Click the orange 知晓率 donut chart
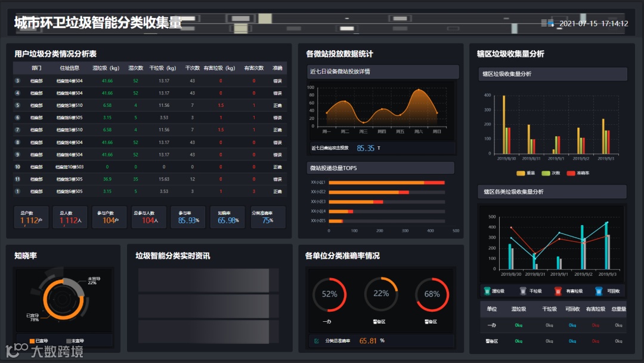Image resolution: width=644 pixels, height=363 pixels. click(63, 300)
